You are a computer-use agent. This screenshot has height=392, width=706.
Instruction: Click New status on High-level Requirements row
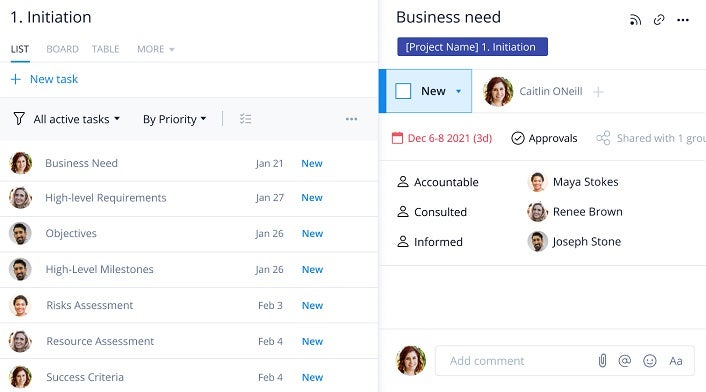coord(312,198)
